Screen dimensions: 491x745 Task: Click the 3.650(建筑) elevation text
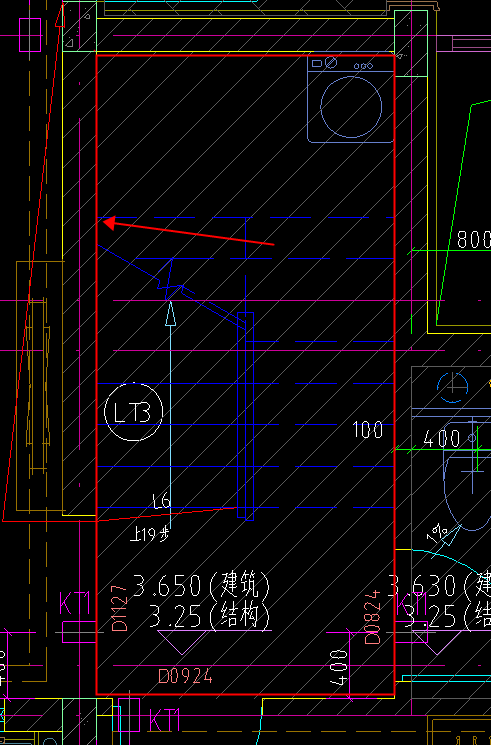point(202,585)
